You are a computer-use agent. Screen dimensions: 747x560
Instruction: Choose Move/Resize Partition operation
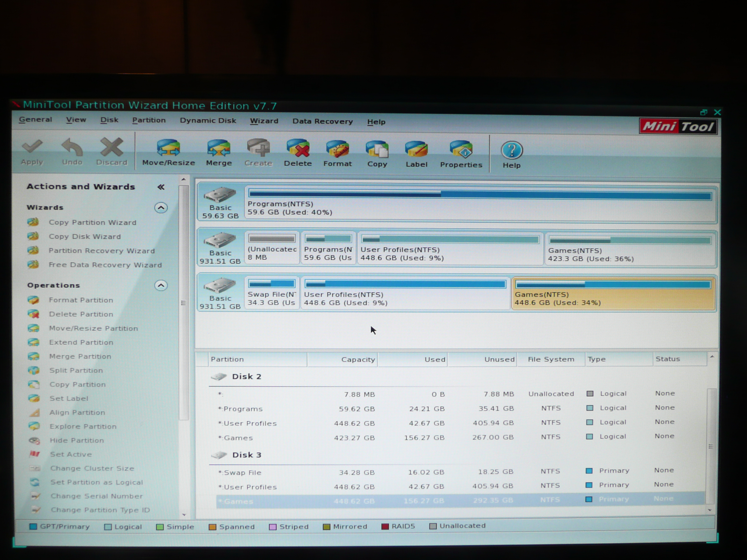coord(93,328)
